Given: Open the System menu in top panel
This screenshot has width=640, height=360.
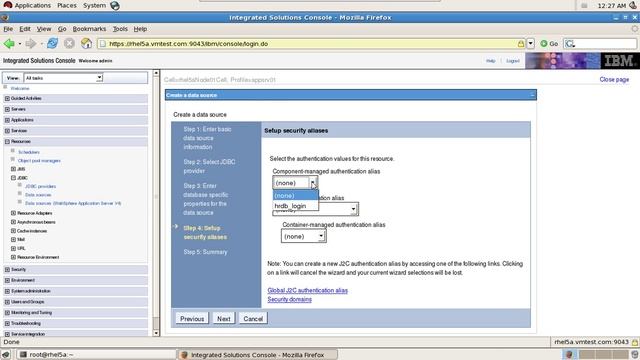Looking at the screenshot, I should coord(94,5).
